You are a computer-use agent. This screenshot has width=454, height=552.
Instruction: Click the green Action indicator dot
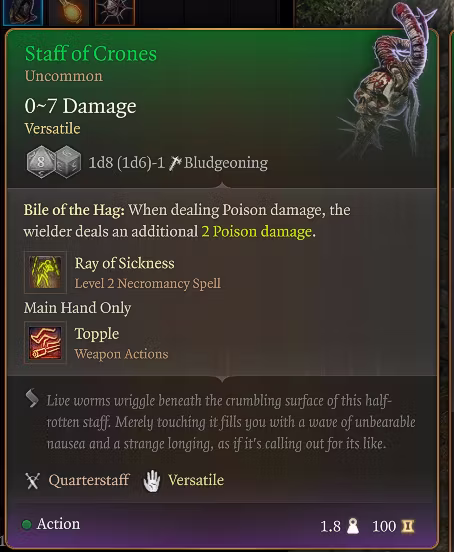[x=27, y=525]
